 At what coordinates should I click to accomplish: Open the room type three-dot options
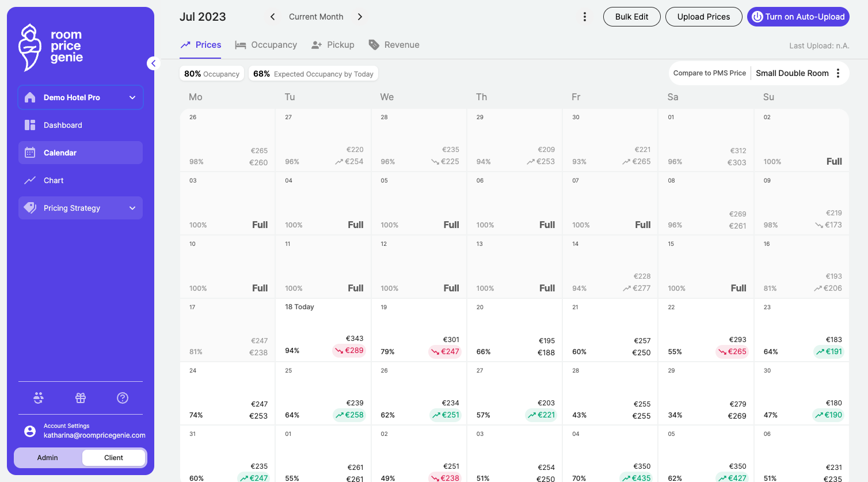[838, 73]
